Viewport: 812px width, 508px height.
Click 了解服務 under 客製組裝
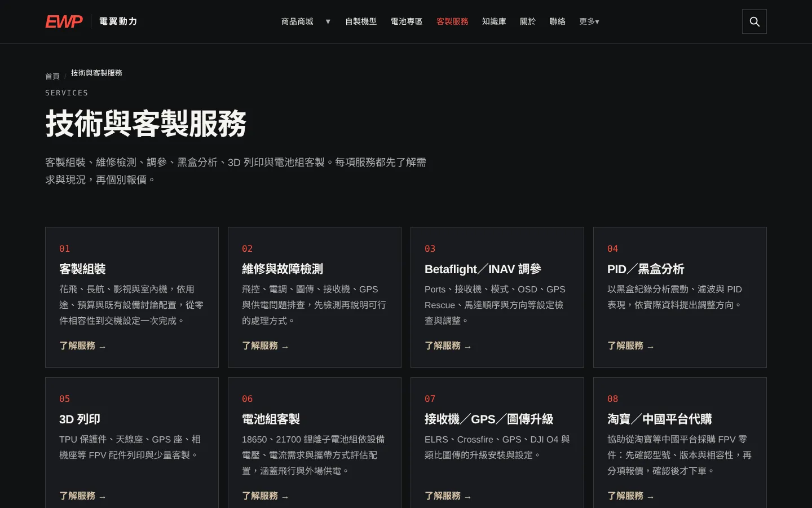click(83, 346)
